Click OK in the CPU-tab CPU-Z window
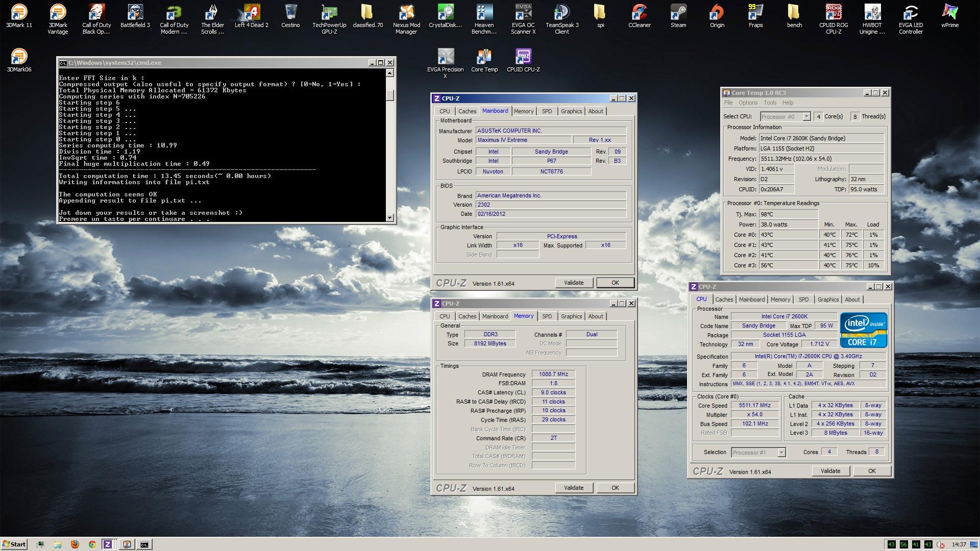The image size is (980, 551). coord(872,471)
